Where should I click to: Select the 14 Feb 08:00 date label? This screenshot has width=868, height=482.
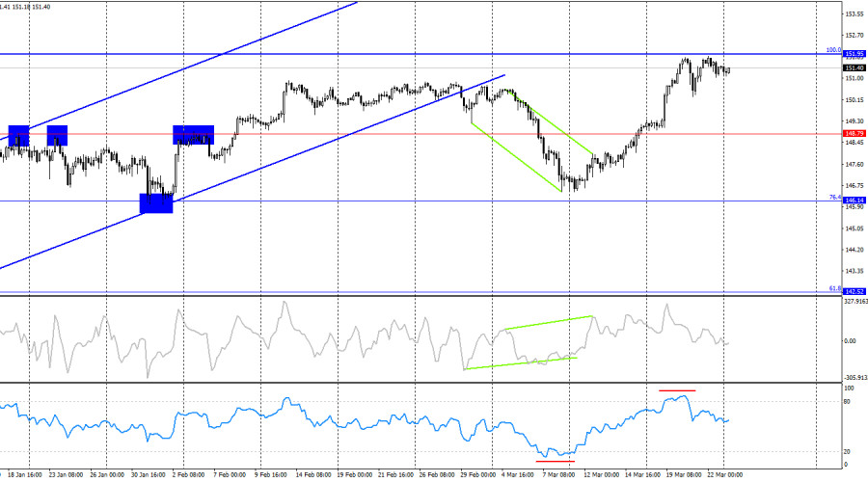[x=312, y=475]
